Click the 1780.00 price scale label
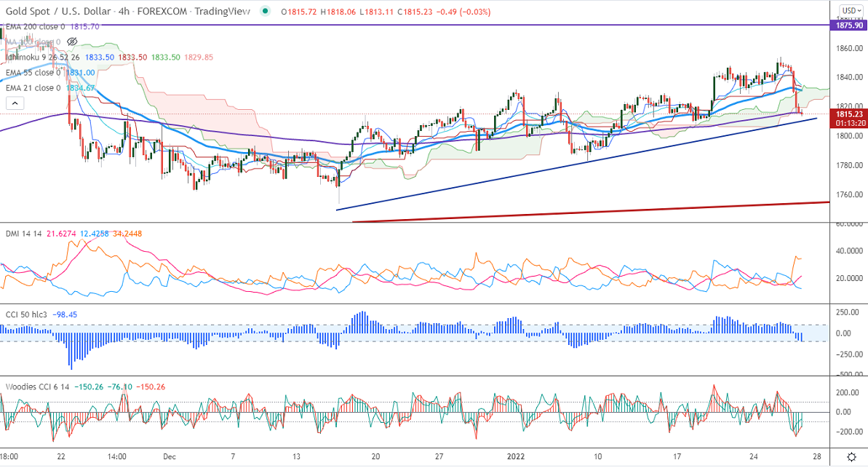868x468 pixels. tap(849, 166)
